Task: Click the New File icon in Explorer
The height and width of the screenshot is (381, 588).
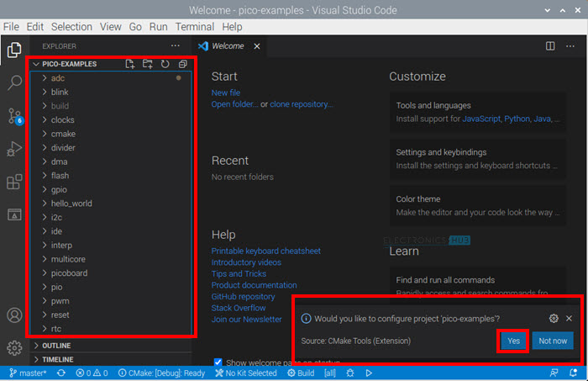Action: 129,64
